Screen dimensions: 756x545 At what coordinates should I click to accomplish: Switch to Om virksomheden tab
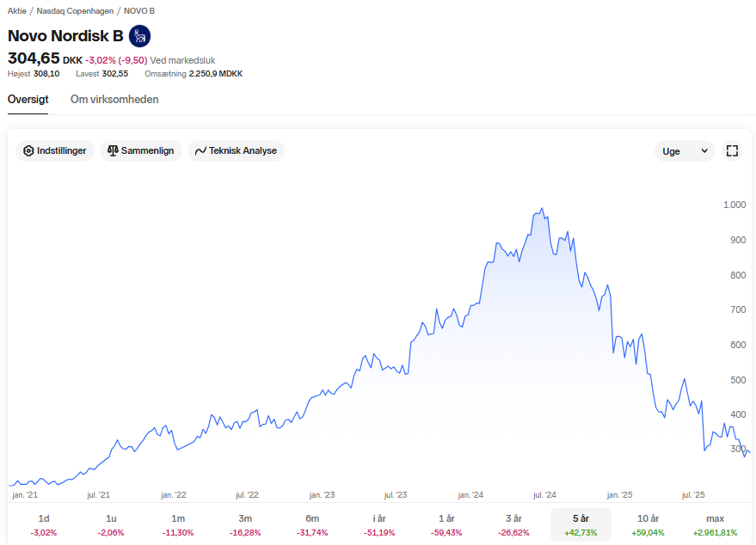point(114,99)
